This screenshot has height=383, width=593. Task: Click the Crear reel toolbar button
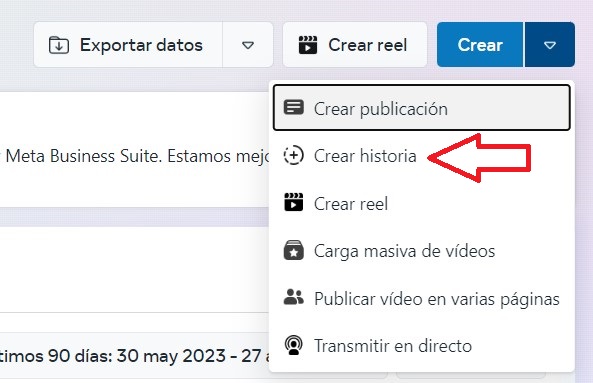click(x=355, y=45)
